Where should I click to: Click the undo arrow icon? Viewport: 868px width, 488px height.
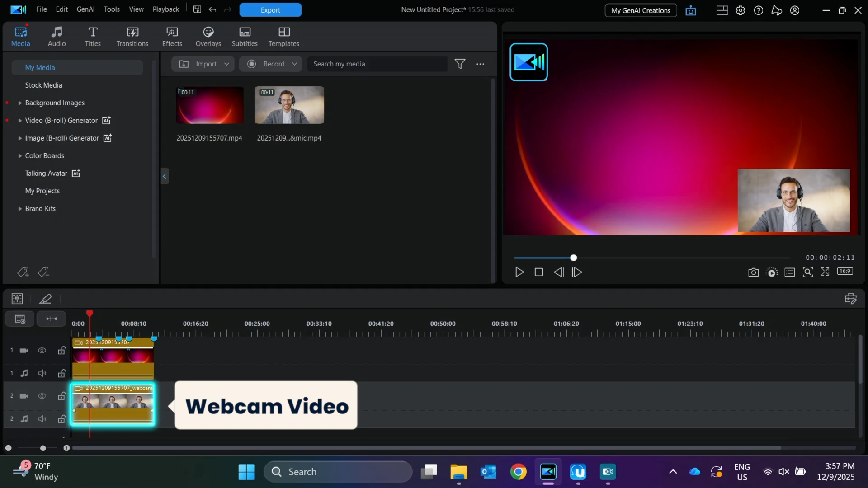tap(212, 9)
